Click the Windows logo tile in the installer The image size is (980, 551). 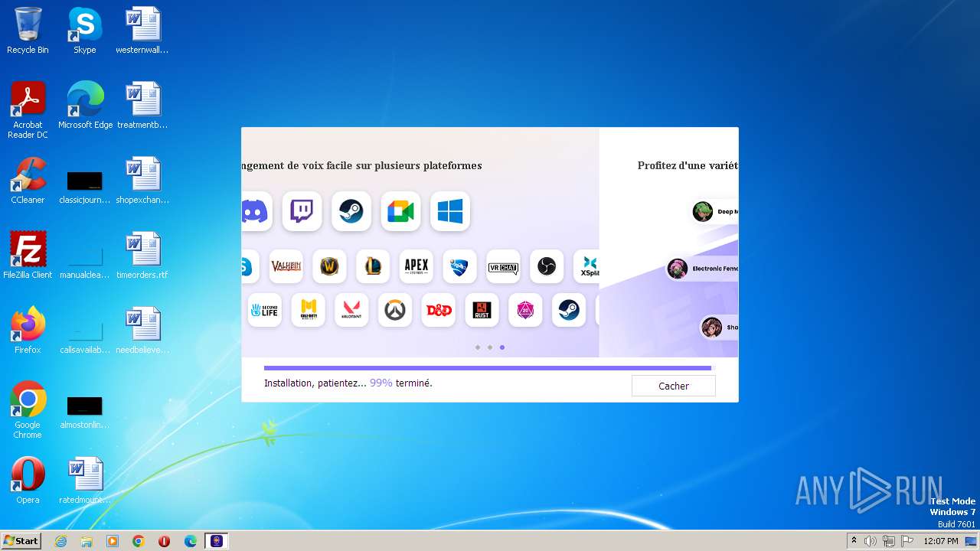tap(450, 211)
